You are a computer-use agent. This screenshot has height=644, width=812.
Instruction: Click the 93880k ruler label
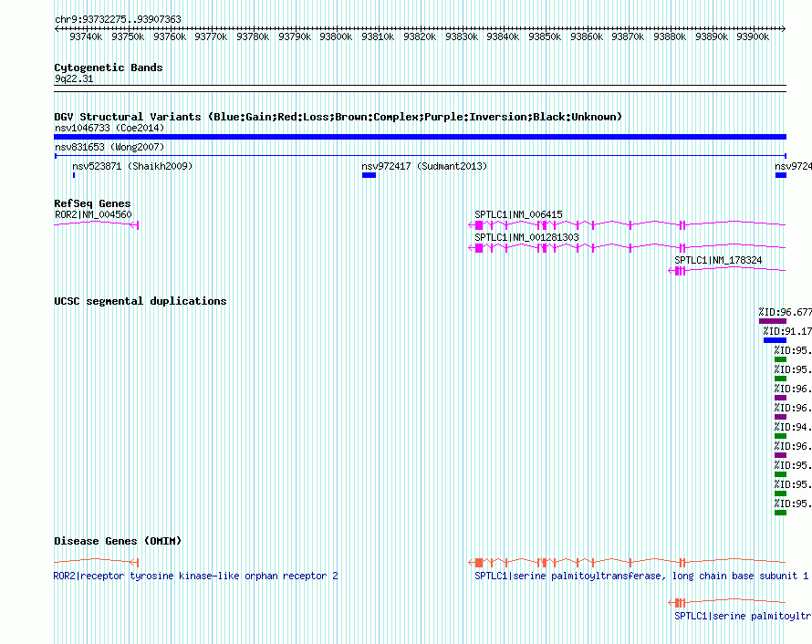coord(670,36)
